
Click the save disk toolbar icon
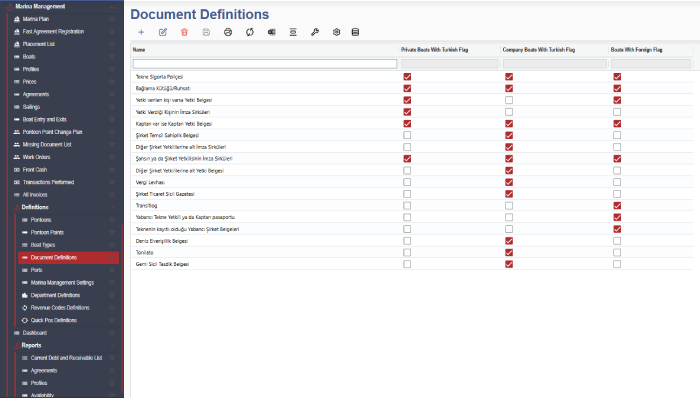point(206,32)
